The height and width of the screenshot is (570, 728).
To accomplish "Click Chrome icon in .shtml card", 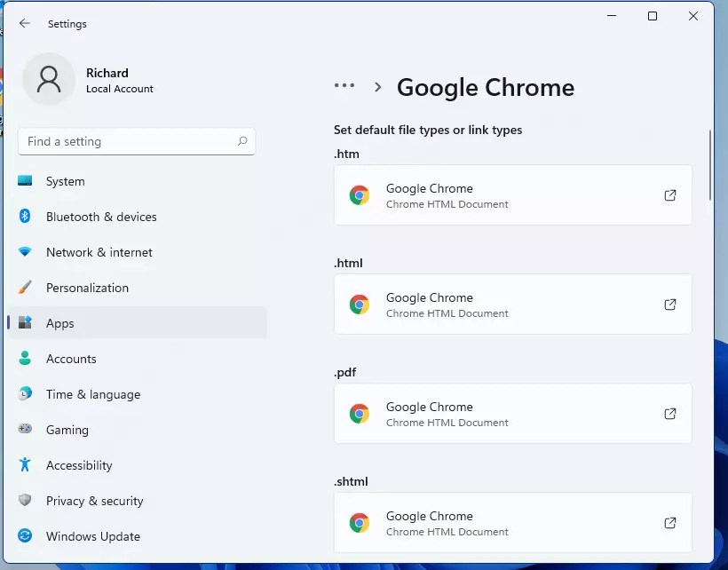I will tap(360, 523).
